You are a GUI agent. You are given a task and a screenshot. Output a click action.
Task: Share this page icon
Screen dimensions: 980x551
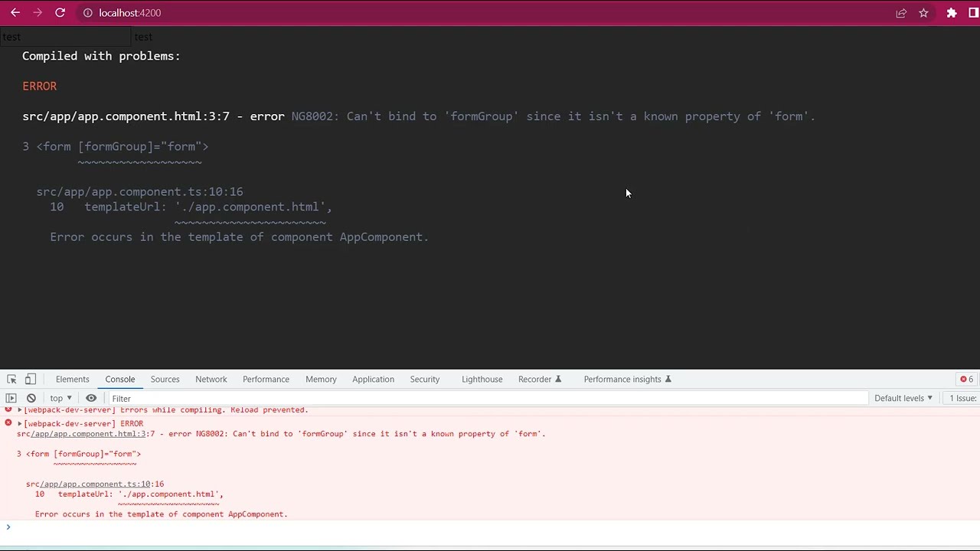(901, 13)
